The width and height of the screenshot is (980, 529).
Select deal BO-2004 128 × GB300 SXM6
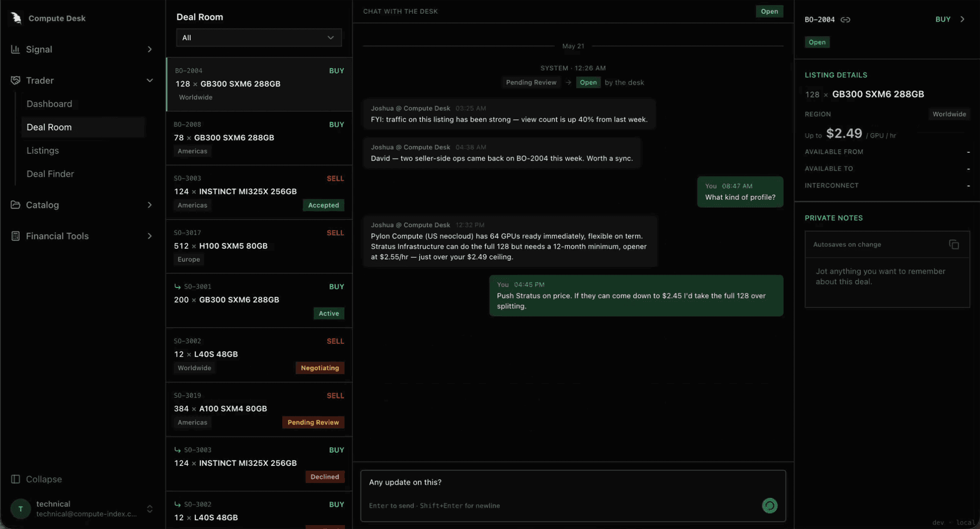tap(259, 84)
